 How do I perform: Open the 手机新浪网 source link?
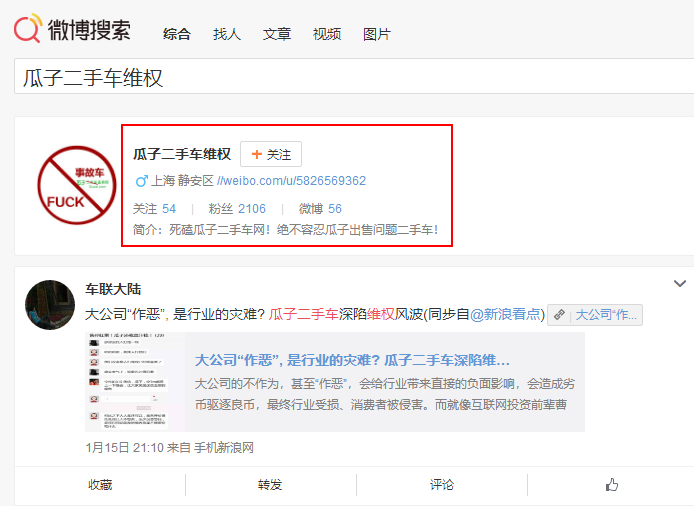[x=224, y=448]
